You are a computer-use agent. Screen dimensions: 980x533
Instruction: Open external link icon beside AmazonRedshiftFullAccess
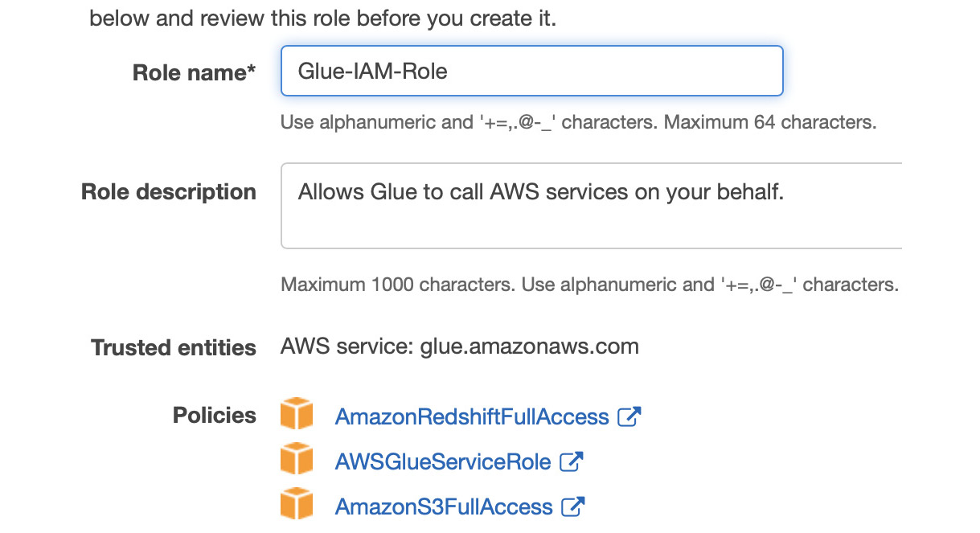coord(629,416)
